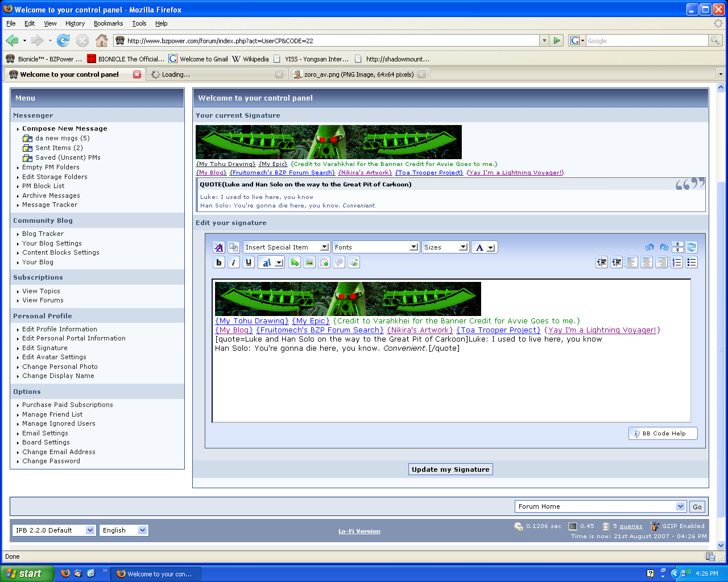This screenshot has height=582, width=728.
Task: Open the Fonts dropdown
Action: [376, 247]
